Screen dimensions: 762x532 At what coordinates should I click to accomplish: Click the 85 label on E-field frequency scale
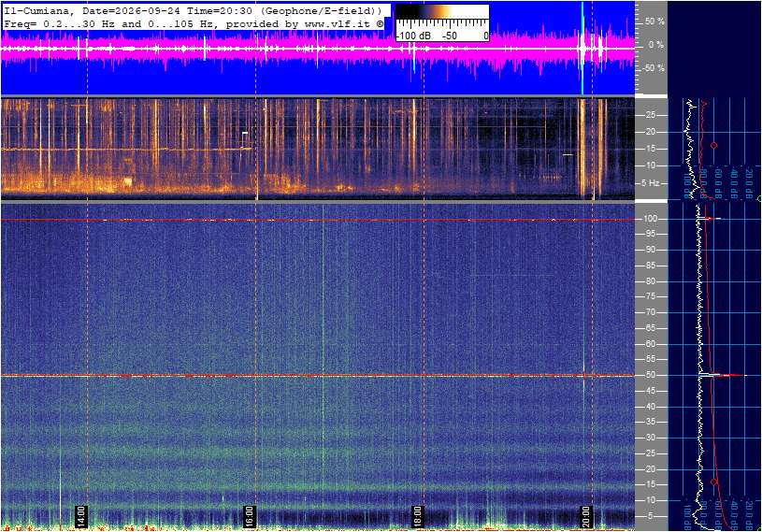[x=650, y=266]
